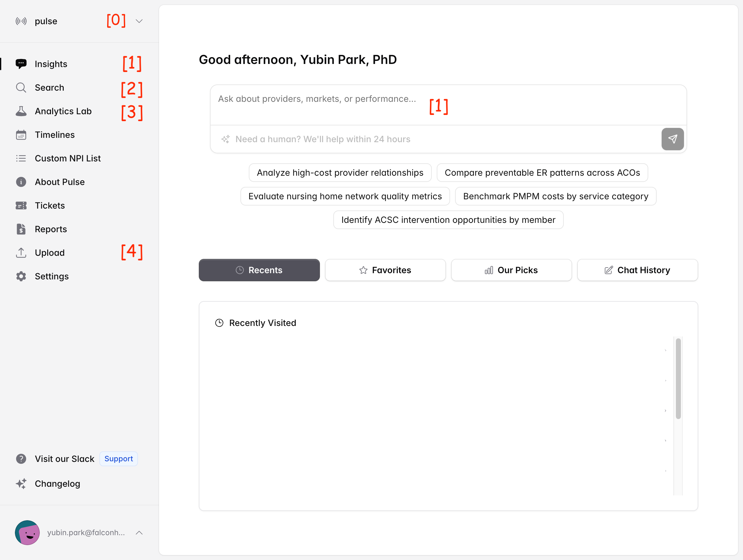Screen dimensions: 743x560
Task: Expand the first Recently Visited row chevron
Action: [665, 350]
